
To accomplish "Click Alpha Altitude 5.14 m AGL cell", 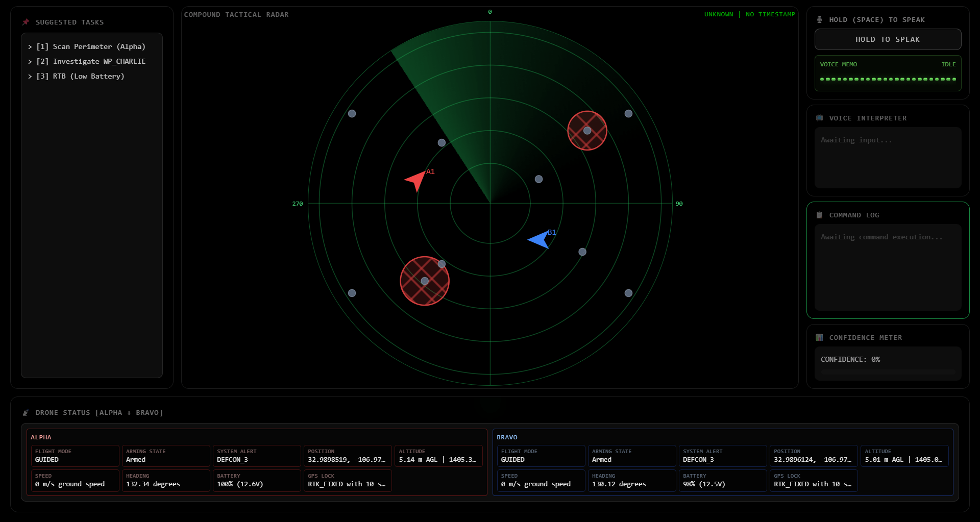I will point(438,456).
